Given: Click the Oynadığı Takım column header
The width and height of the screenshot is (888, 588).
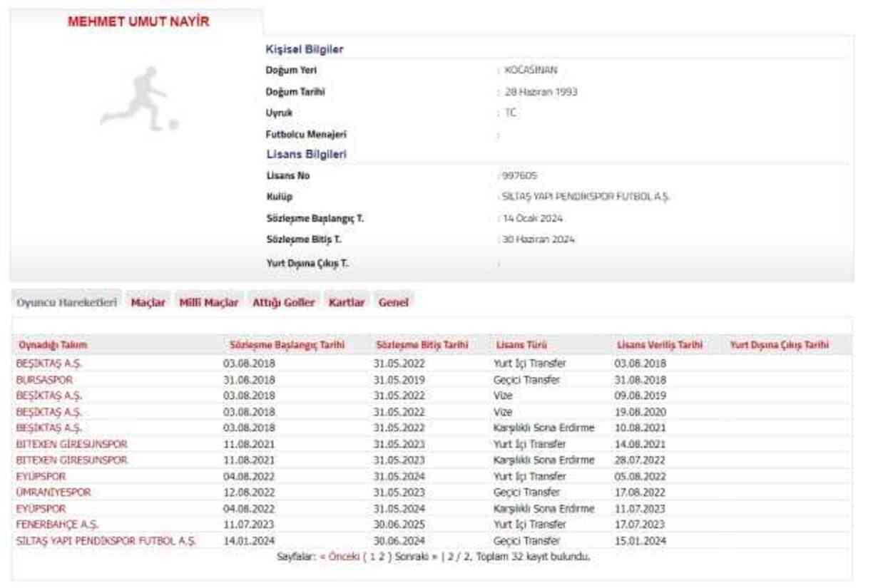Looking at the screenshot, I should coord(53,345).
